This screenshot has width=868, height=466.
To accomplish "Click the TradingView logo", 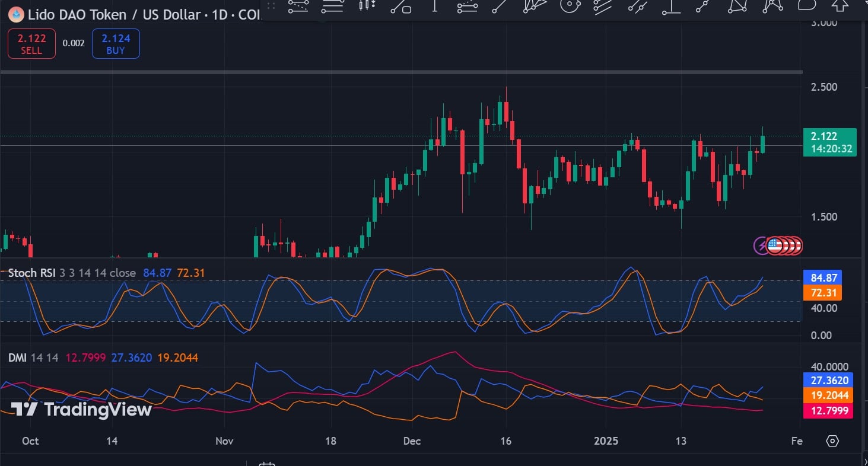I will click(81, 409).
